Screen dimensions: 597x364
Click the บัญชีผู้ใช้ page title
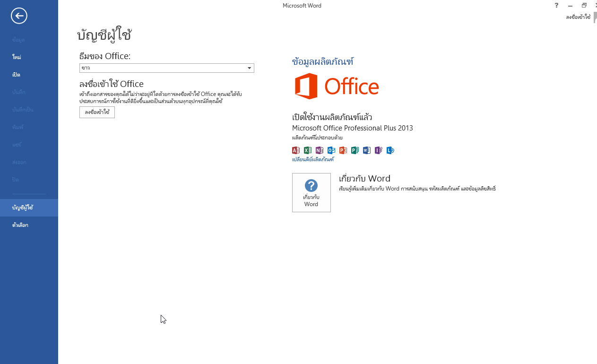(104, 35)
